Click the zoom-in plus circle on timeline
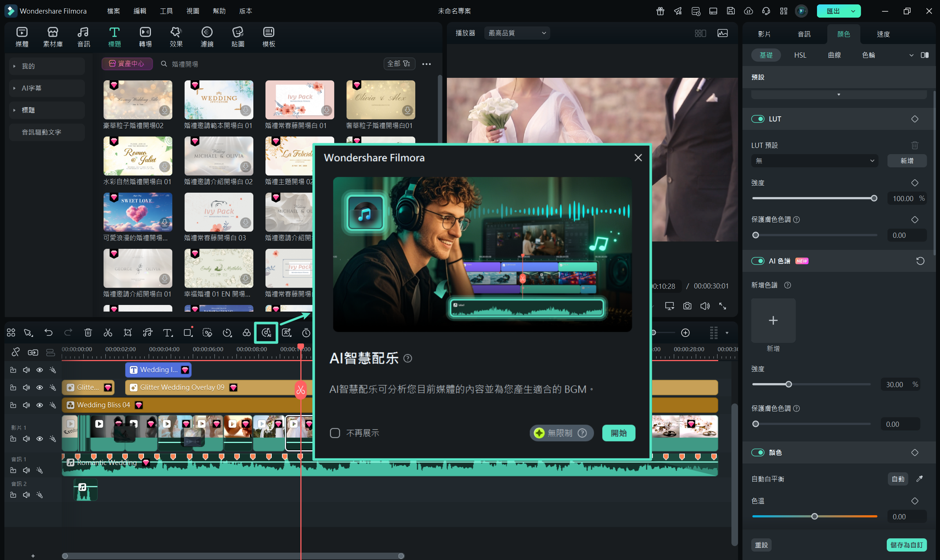 (686, 332)
